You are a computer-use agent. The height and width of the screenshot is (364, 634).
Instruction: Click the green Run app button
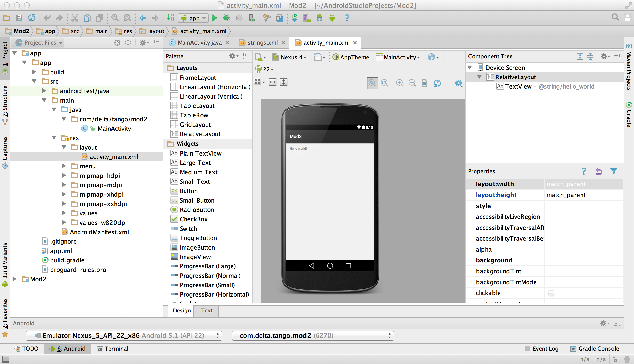[x=214, y=18]
